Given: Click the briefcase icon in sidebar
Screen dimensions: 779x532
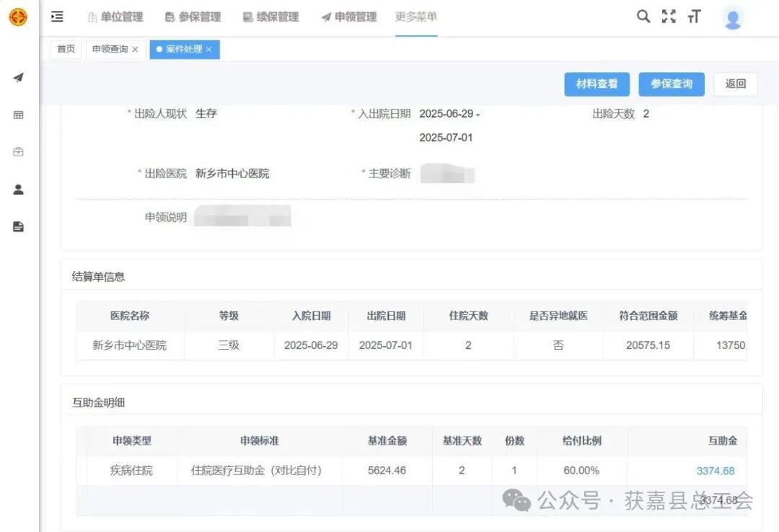Looking at the screenshot, I should pyautogui.click(x=17, y=151).
